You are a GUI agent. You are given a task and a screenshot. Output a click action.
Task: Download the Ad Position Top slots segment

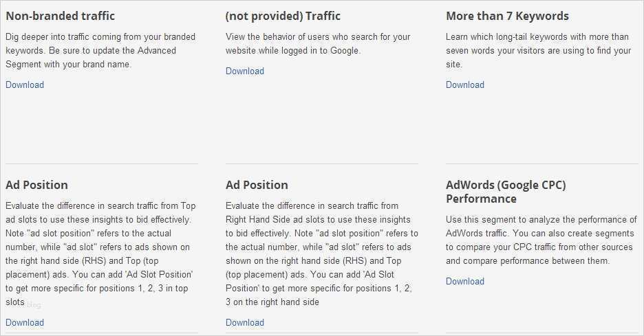pyautogui.click(x=25, y=323)
